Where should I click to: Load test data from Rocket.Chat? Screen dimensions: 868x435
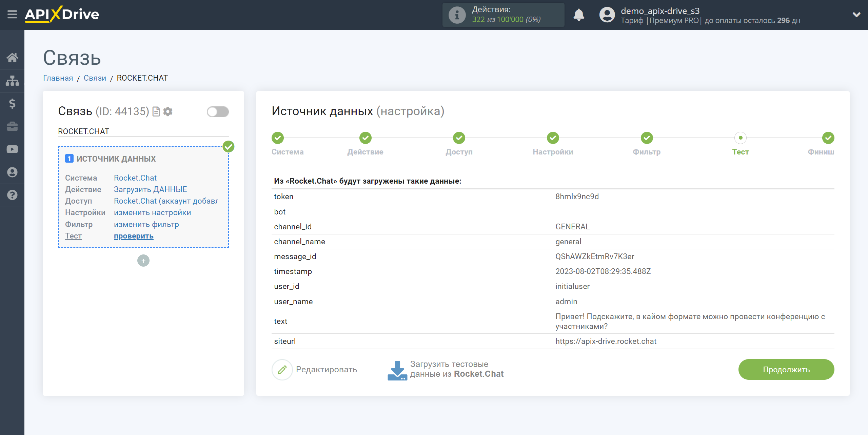click(x=457, y=369)
